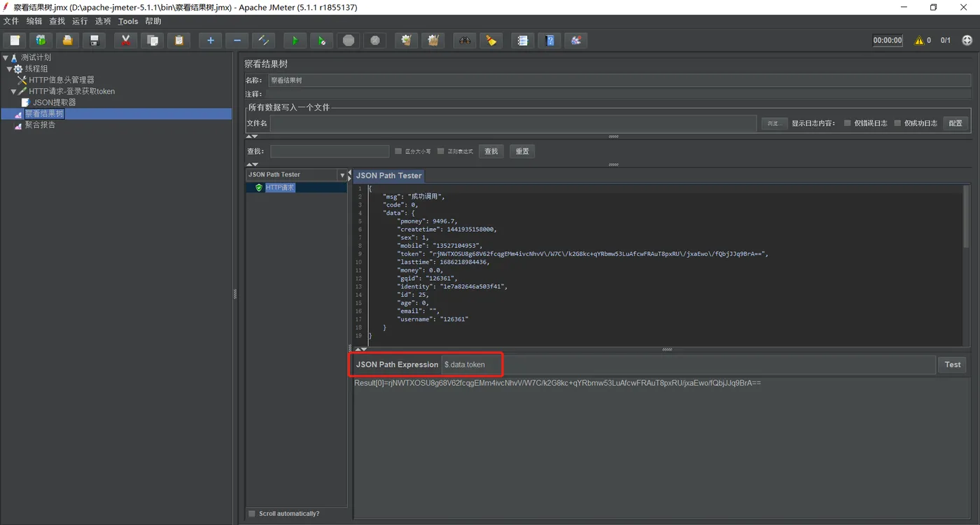Collapse all nodes with the minus icon
This screenshot has height=525, width=980.
coord(237,41)
